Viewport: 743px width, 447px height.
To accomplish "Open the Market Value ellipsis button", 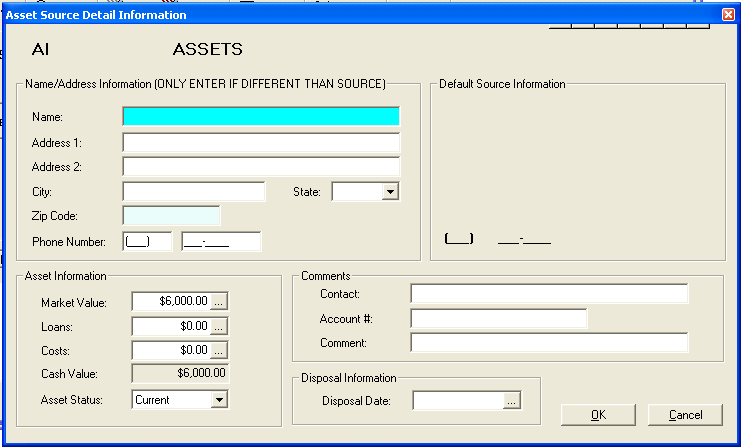I will point(218,301).
